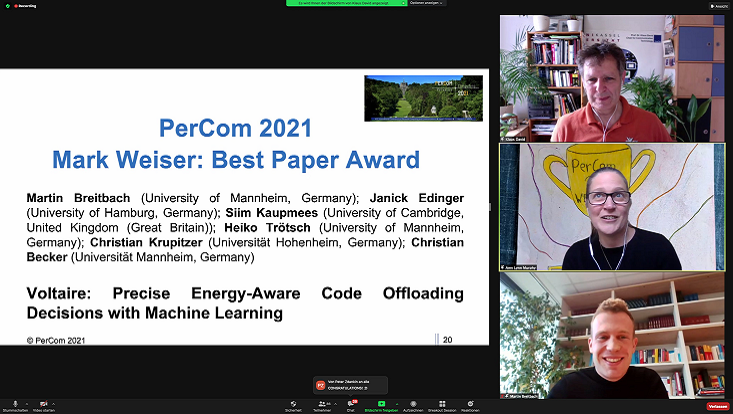This screenshot has height=414, width=733.
Task: Select Klaus David's video tile
Action: [612, 79]
